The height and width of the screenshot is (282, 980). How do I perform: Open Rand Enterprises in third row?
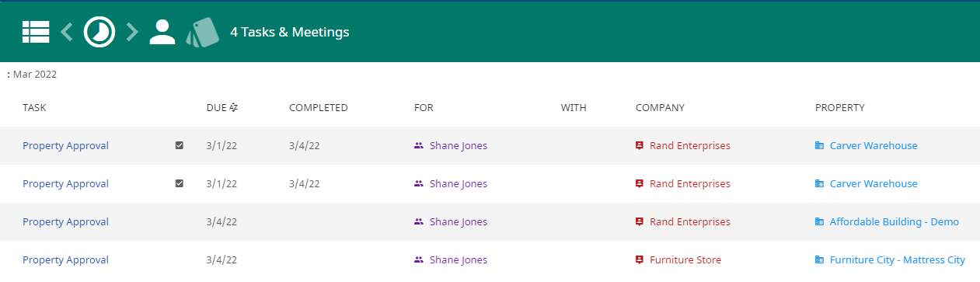tap(690, 222)
